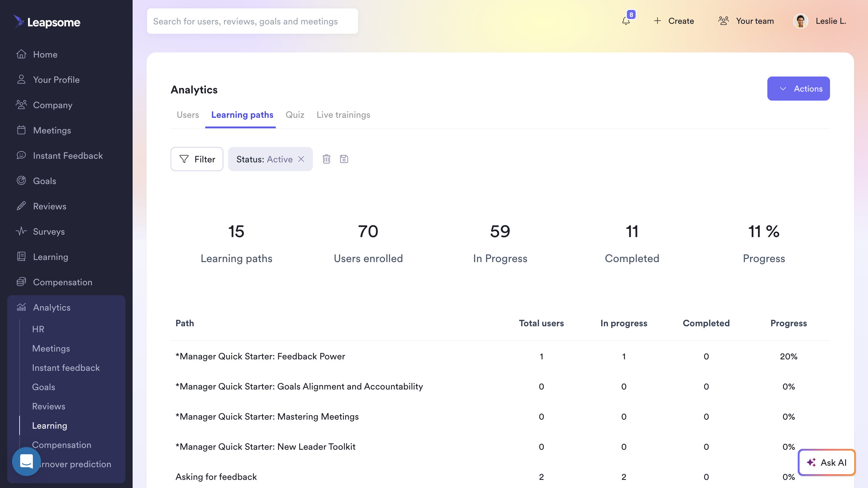Open Leslie L. profile avatar

pos(800,21)
